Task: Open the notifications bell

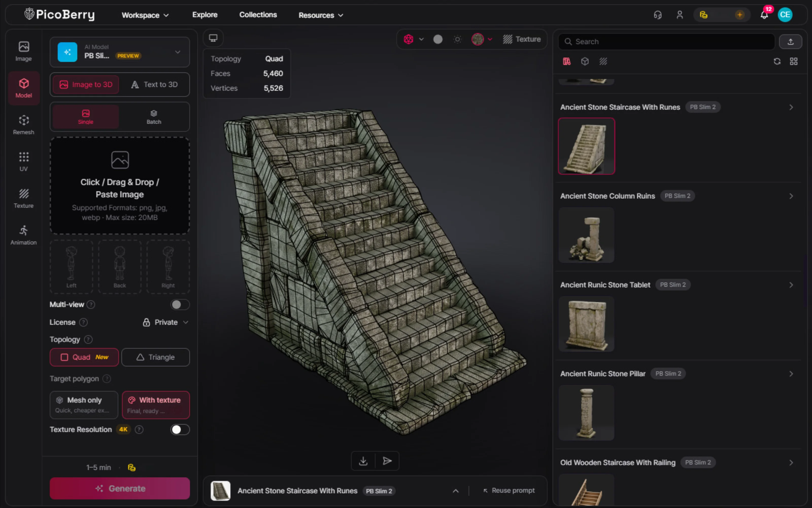Action: click(x=764, y=15)
